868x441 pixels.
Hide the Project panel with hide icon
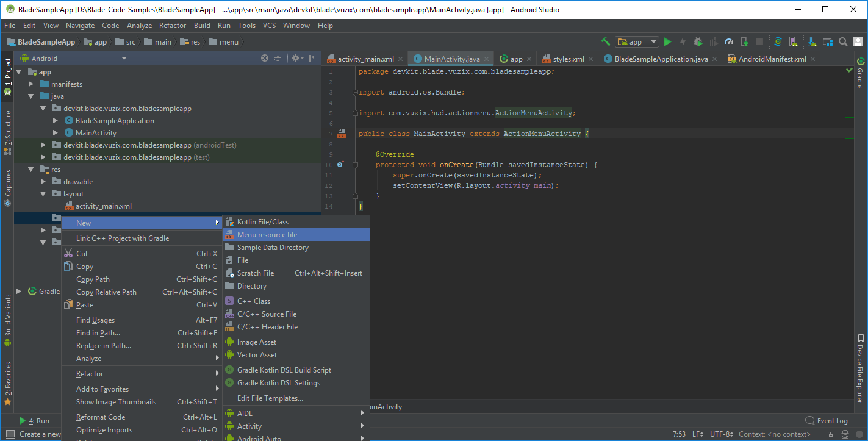[313, 58]
